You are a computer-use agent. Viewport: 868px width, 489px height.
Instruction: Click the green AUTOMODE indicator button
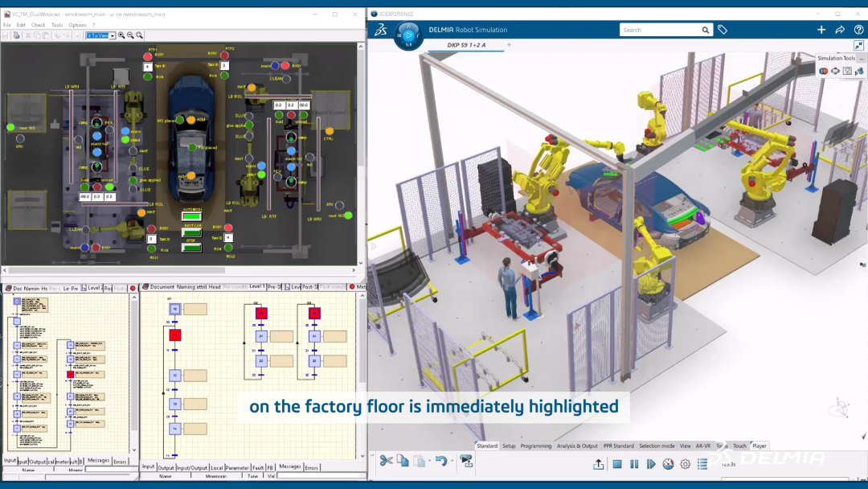click(x=191, y=216)
